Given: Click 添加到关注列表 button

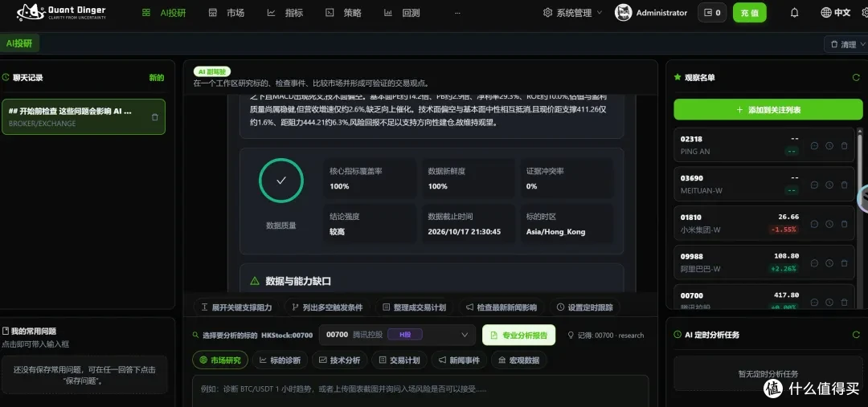Looking at the screenshot, I should (x=768, y=109).
